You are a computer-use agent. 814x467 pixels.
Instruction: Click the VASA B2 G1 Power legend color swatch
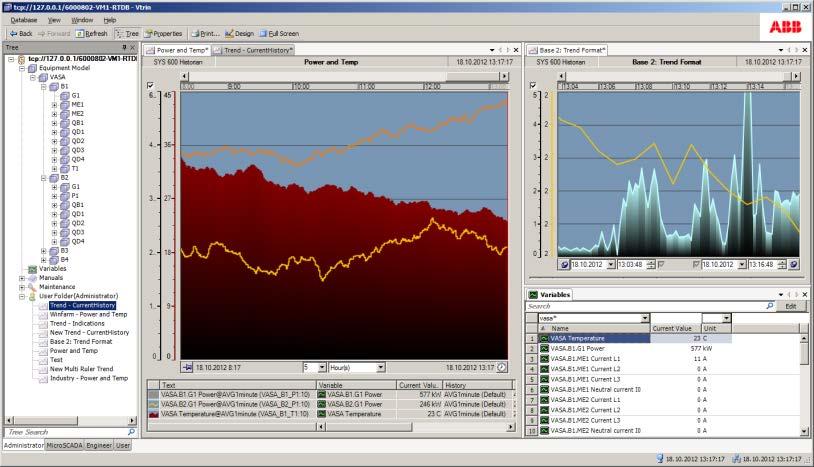pyautogui.click(x=153, y=404)
